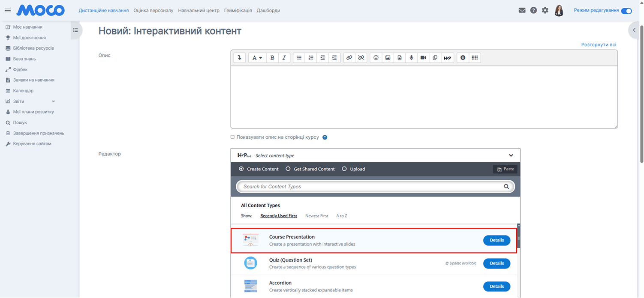Click the record audio microphone icon
The width and height of the screenshot is (644, 298).
411,58
